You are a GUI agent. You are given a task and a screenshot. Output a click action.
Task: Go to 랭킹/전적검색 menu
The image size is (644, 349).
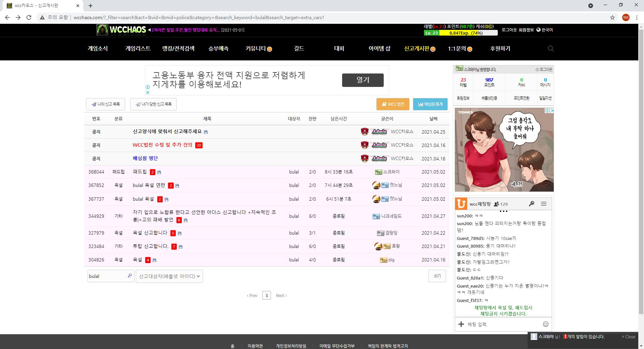(178, 49)
